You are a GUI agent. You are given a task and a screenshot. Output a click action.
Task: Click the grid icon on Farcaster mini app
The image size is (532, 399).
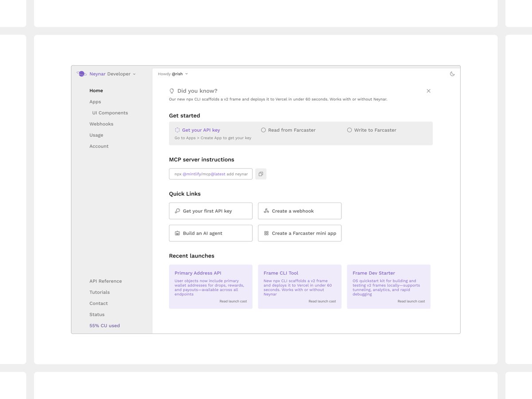point(266,233)
